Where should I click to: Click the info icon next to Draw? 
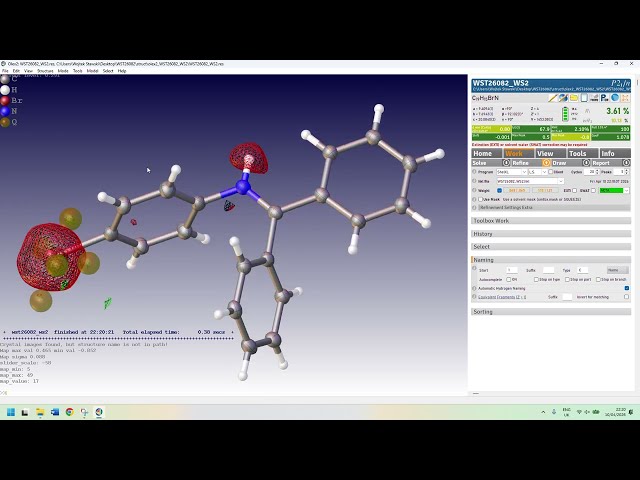coord(586,163)
